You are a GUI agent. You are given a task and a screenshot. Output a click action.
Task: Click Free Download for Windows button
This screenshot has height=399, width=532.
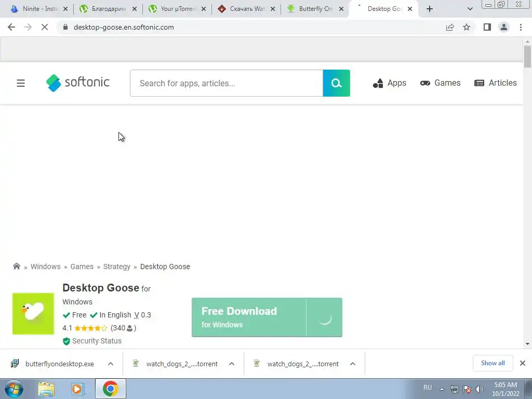point(267,317)
